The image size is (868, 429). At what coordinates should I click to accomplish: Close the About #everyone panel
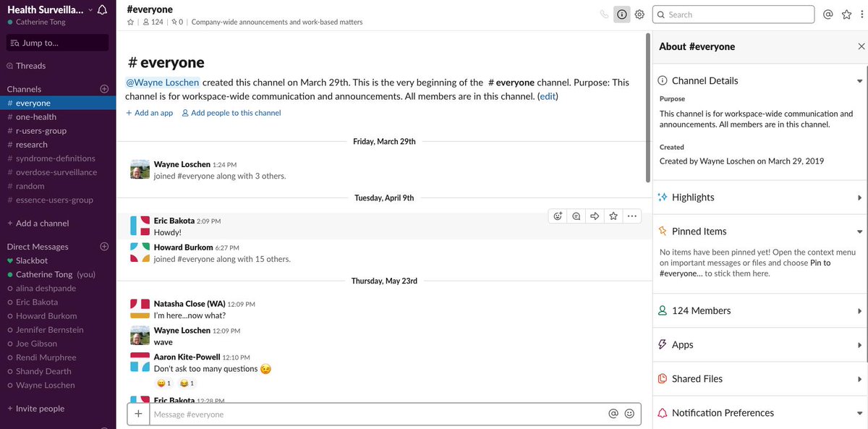pos(861,46)
